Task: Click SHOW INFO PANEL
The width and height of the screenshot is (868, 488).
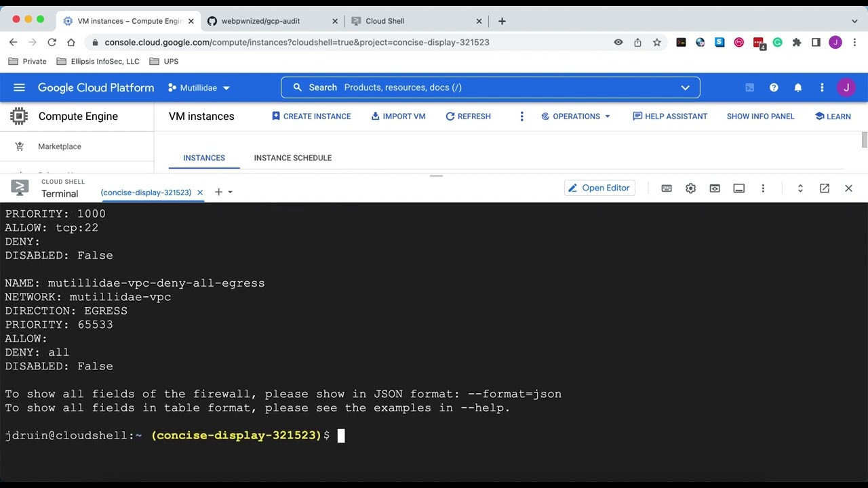Action: (x=760, y=117)
